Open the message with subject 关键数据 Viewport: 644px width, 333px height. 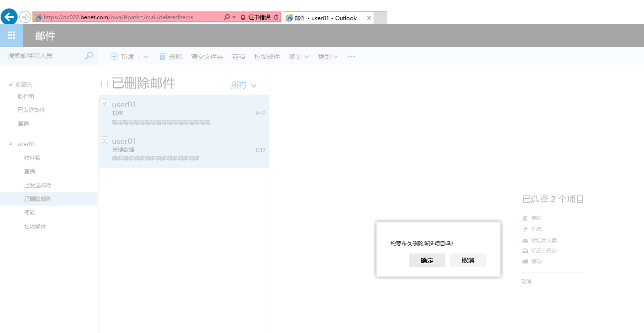184,150
